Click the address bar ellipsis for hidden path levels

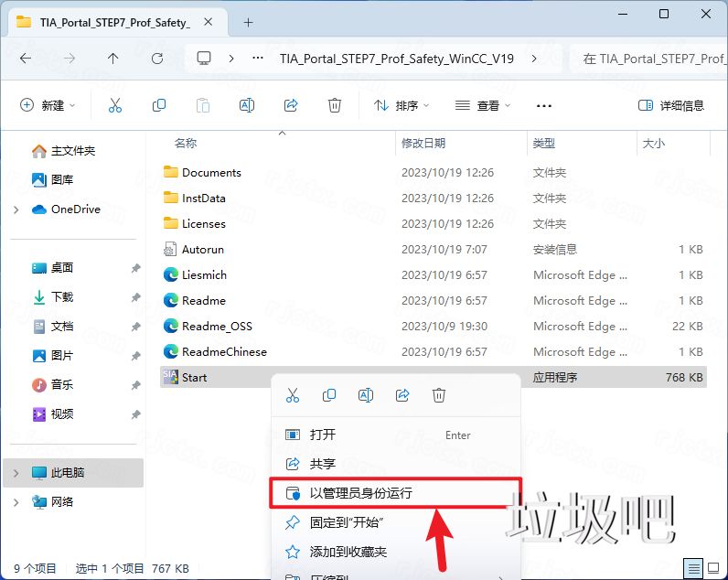(258, 59)
